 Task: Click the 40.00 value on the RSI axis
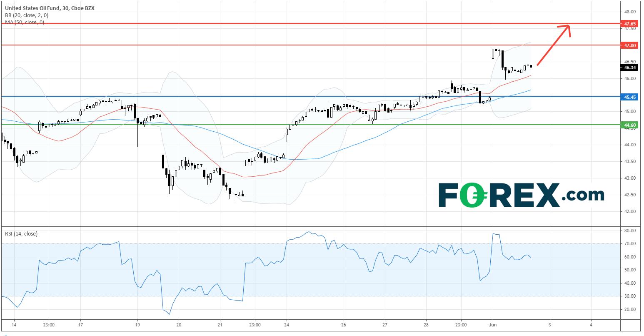(630, 283)
